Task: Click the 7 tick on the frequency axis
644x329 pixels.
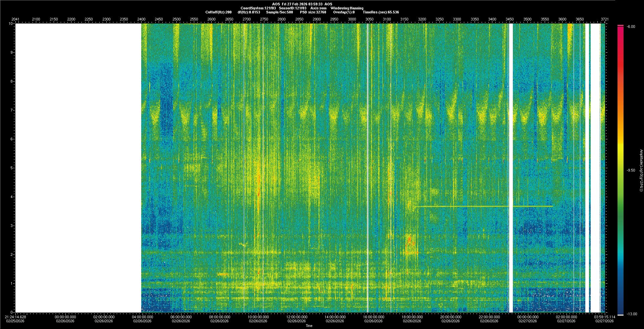Action: pos(11,110)
